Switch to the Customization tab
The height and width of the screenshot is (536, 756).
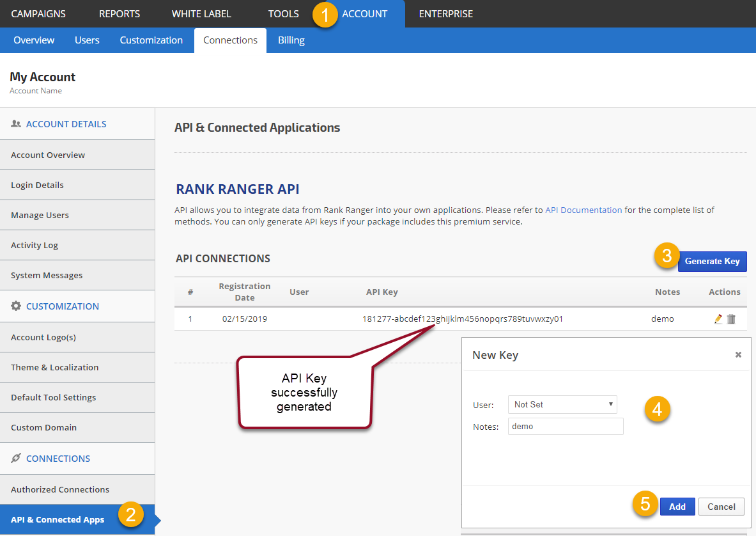tap(151, 40)
